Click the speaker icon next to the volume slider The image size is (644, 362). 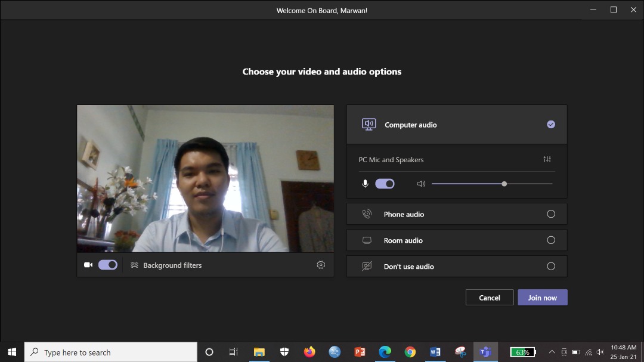click(421, 184)
